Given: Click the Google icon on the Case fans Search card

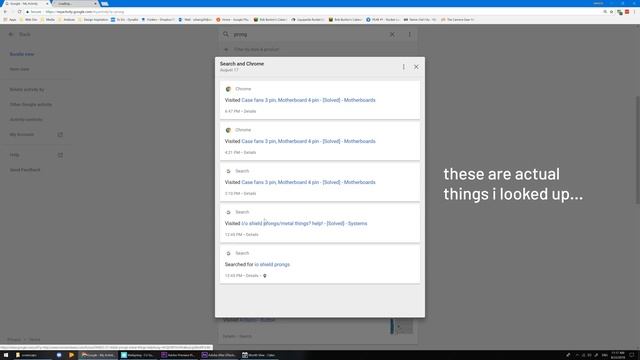Looking at the screenshot, I should point(228,171).
